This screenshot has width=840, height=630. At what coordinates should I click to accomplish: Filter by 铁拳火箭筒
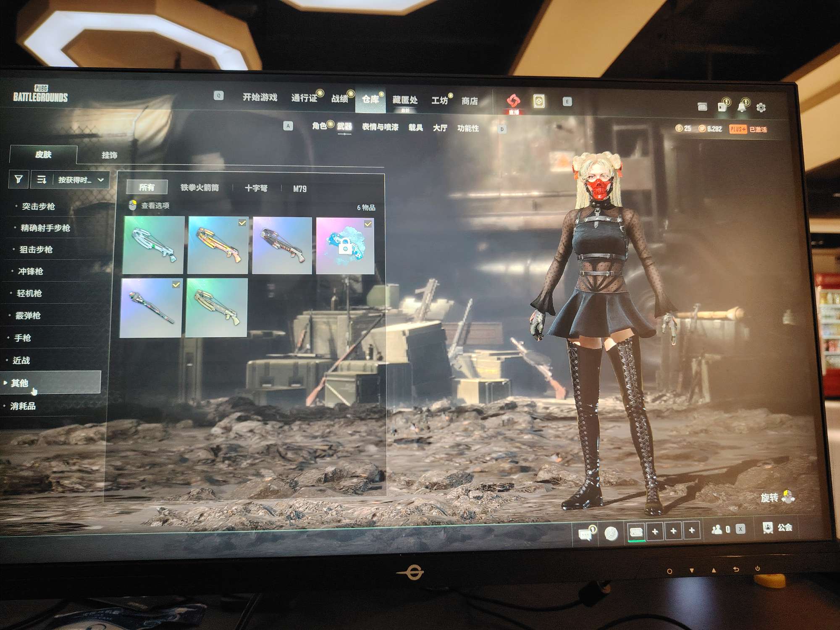tap(199, 187)
